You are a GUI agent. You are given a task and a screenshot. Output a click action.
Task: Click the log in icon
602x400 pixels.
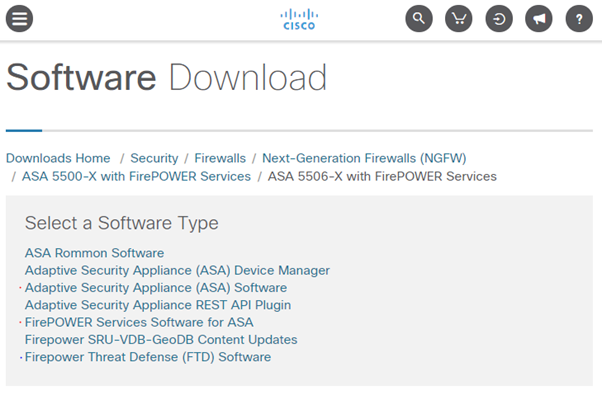pos(498,19)
